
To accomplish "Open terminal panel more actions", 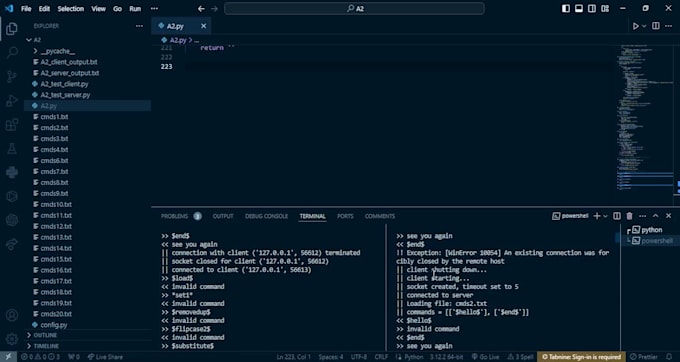I will 642,216.
